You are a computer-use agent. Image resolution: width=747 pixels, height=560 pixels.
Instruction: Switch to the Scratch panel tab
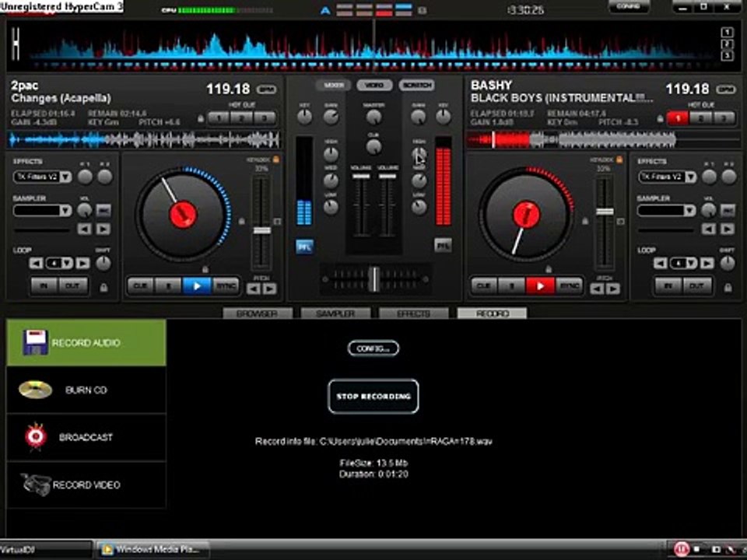(x=416, y=85)
